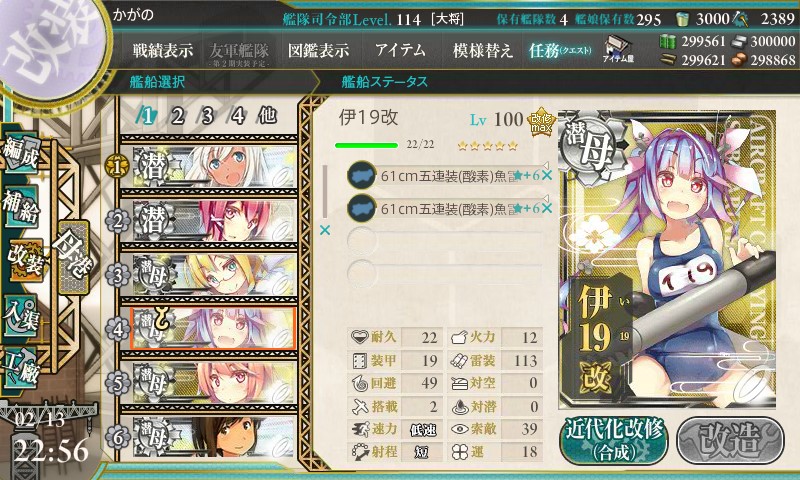Clear all equipment with left X mark
Screen dimensions: 800x480
pyautogui.click(x=324, y=231)
